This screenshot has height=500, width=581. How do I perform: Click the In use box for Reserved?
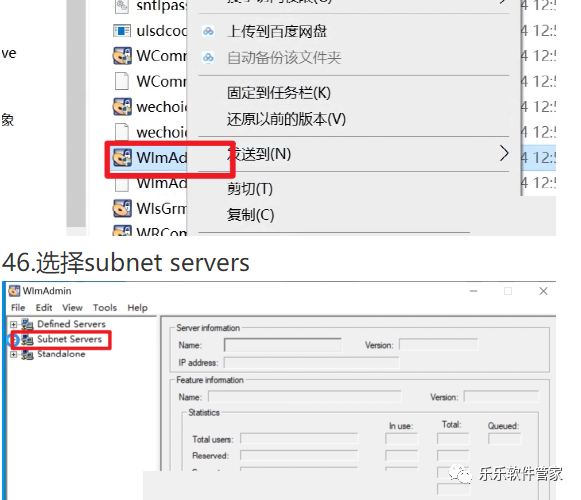(402, 456)
